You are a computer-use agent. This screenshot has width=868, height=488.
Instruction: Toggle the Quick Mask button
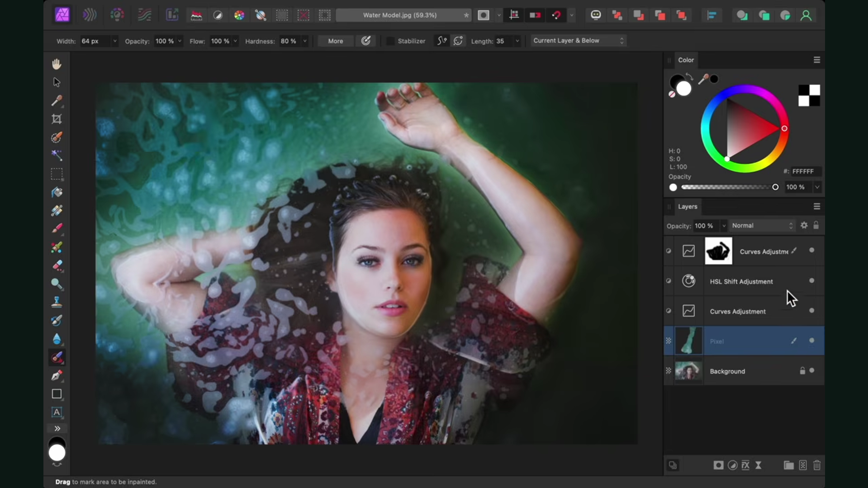pos(484,15)
